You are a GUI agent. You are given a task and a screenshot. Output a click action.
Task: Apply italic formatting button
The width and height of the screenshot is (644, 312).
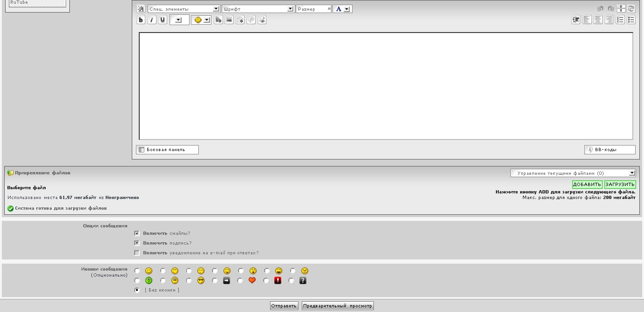coord(152,20)
